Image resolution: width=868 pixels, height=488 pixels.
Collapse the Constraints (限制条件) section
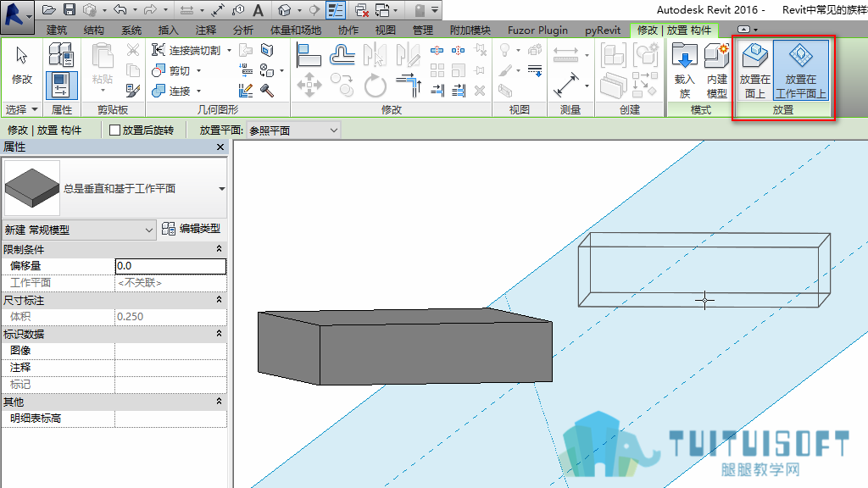pos(220,249)
